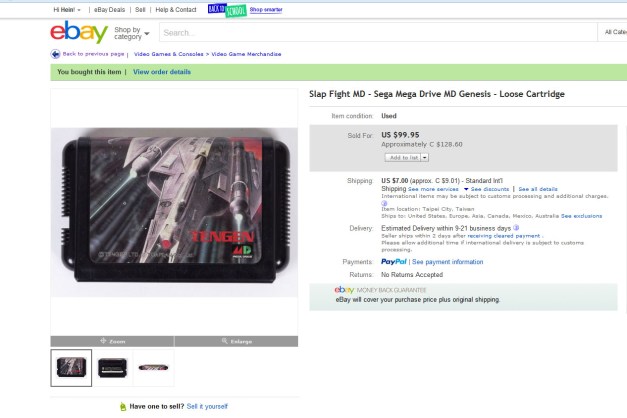Open View order details
This screenshot has height=418, width=627.
[162, 72]
